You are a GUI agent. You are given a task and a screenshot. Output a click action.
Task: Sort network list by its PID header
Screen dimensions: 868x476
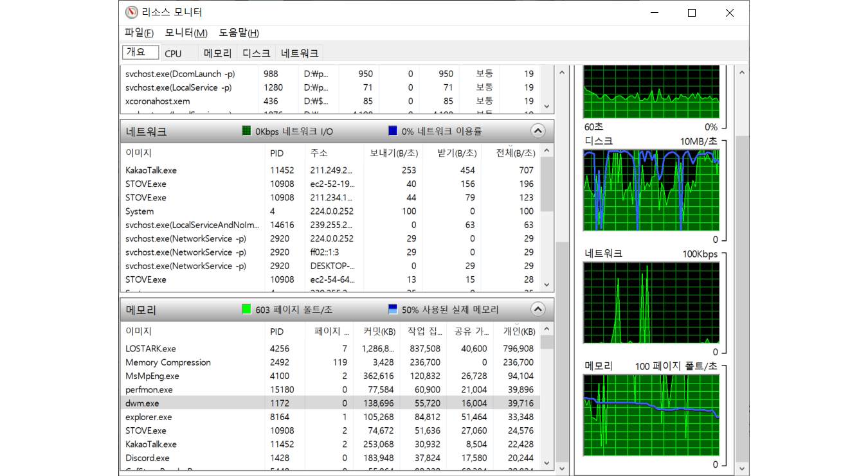click(x=285, y=153)
